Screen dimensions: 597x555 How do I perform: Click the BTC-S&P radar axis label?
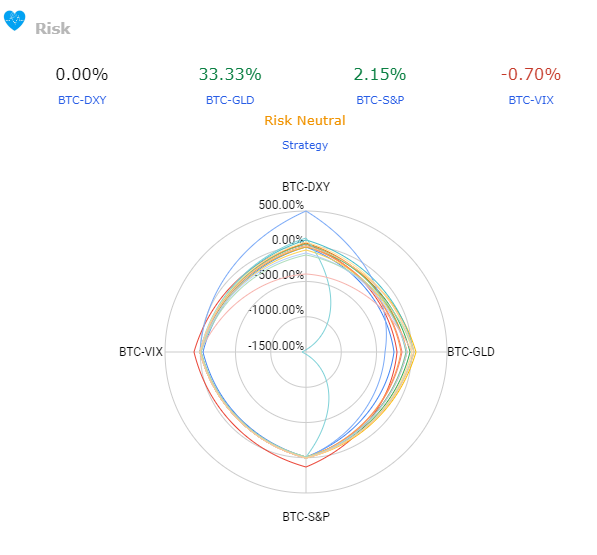tap(306, 517)
